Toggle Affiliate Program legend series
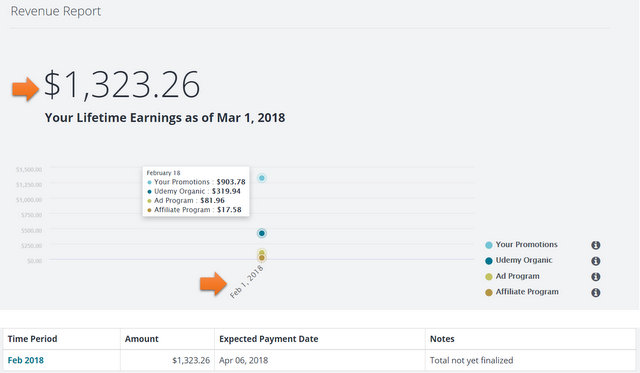This screenshot has width=640, height=373. [522, 292]
